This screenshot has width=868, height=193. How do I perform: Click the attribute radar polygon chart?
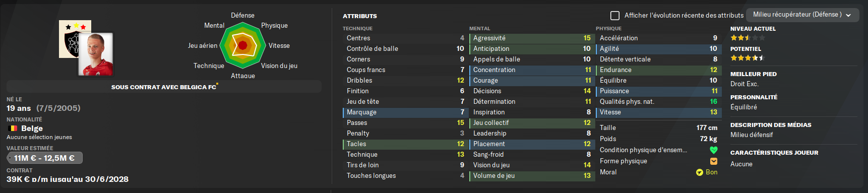point(242,45)
